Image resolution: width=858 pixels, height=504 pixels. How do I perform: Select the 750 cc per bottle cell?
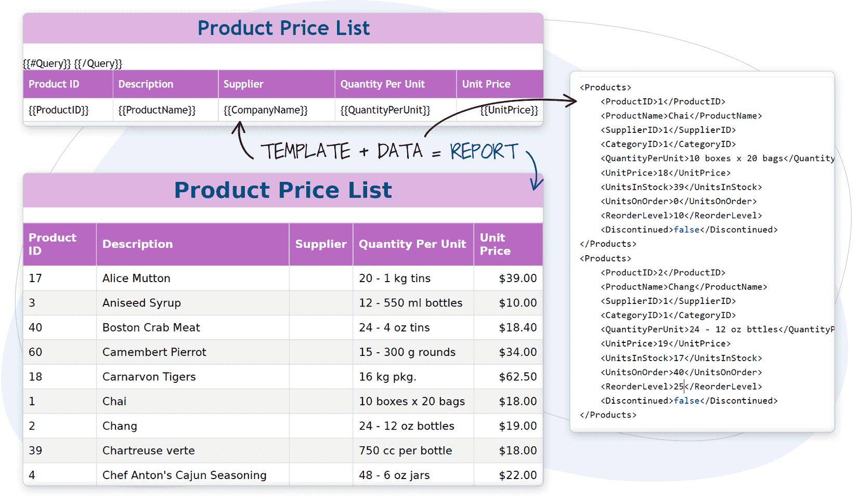(x=405, y=450)
